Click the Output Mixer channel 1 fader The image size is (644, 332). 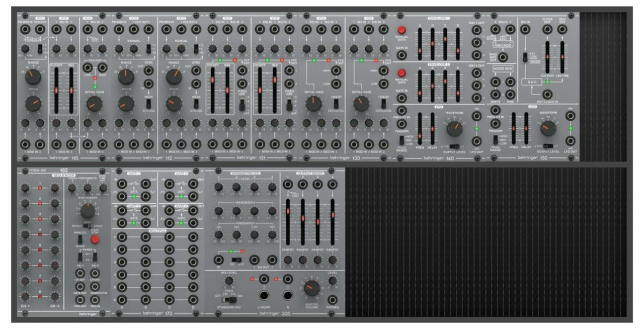tap(289, 221)
